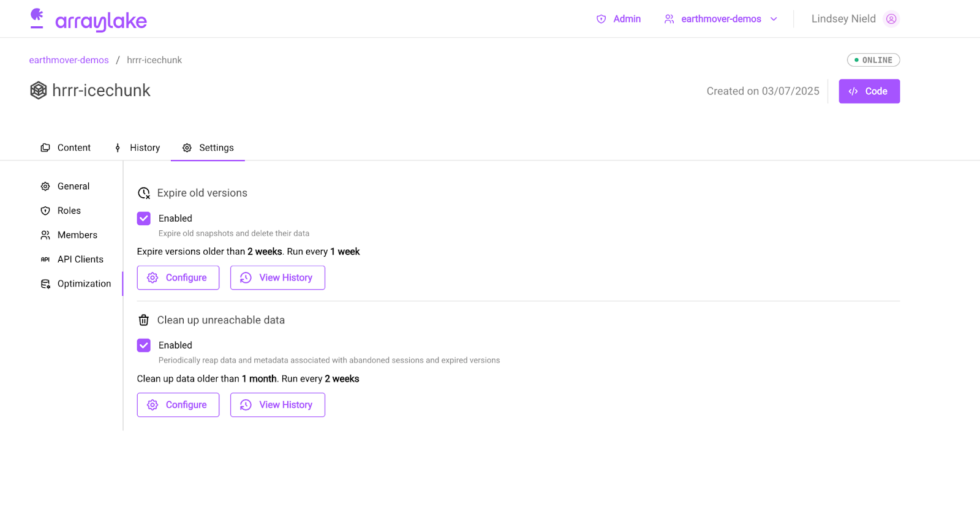The image size is (980, 515).
Task: Click the Expire old versions clock icon
Action: pyautogui.click(x=144, y=194)
